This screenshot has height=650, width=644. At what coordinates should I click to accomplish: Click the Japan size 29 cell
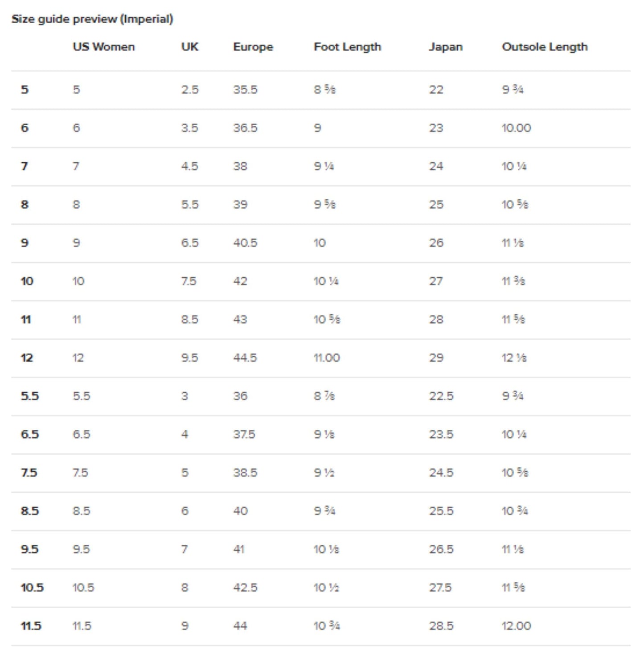[436, 358]
